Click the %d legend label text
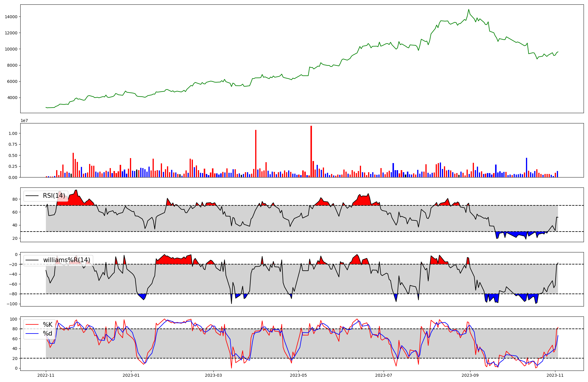Viewport: 588px width, 382px height. [x=48, y=334]
